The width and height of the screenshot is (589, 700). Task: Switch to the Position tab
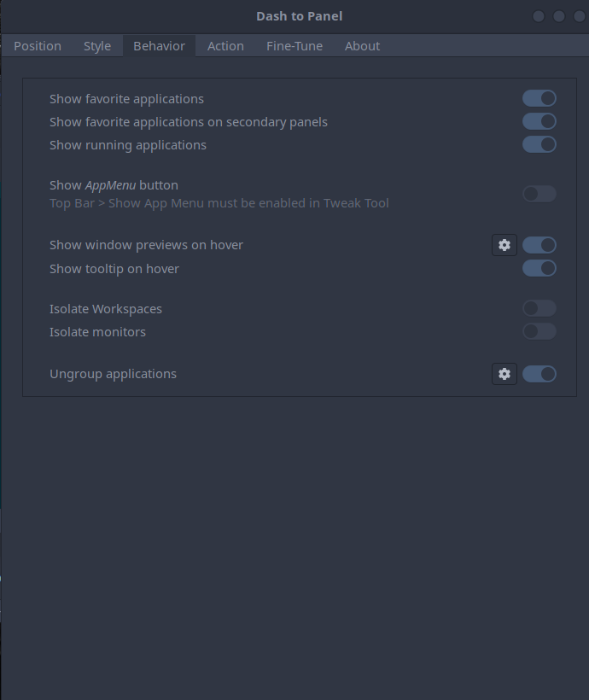(38, 45)
